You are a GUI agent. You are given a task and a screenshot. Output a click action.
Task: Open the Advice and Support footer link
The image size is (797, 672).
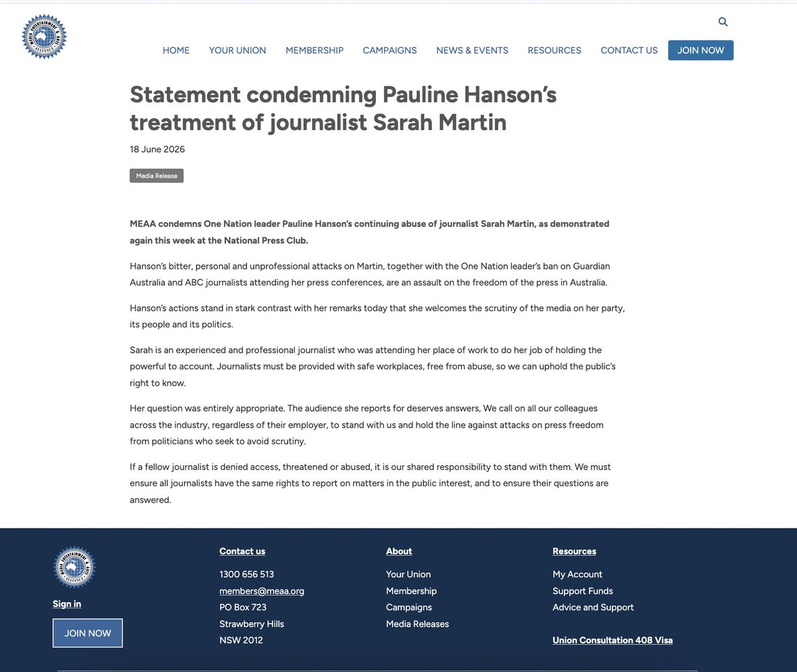(593, 608)
